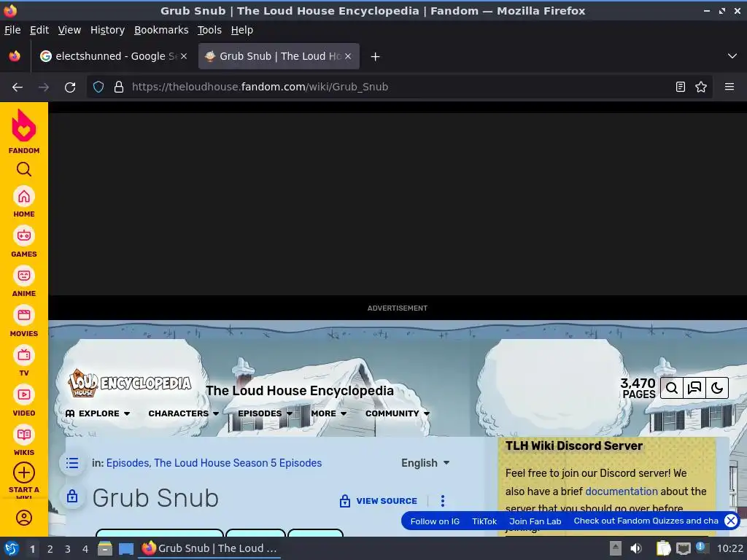Click The Loud House Encyclopedia title link

point(300,391)
